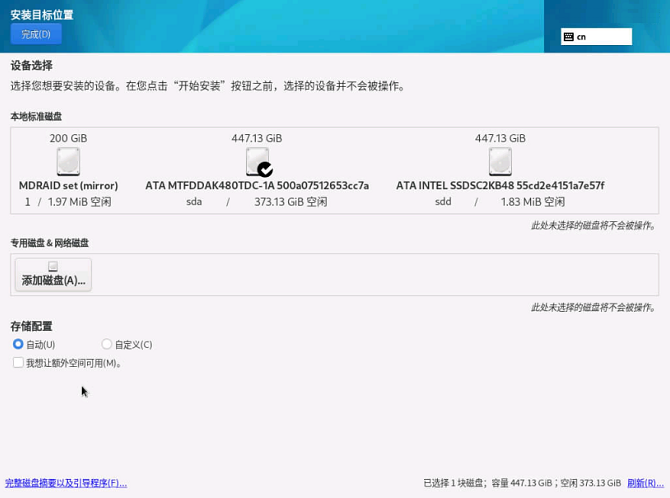Click the checkmark badge on sda disk
670x498 pixels.
click(265, 170)
